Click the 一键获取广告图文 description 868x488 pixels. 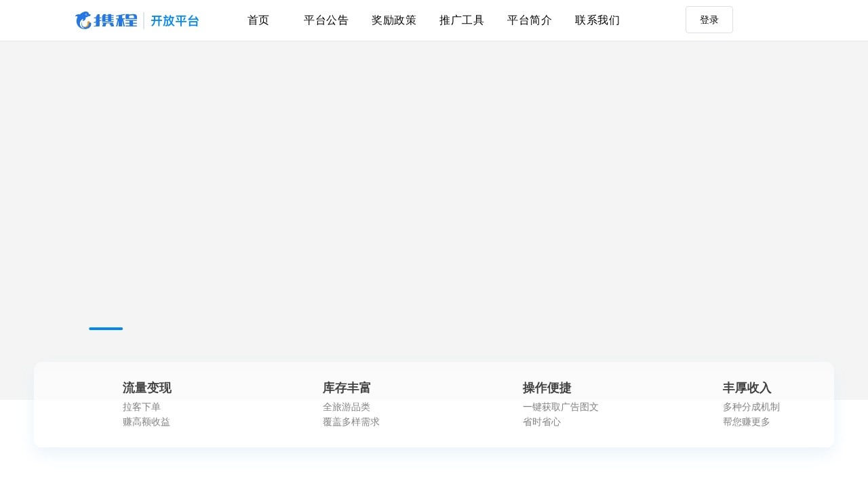(560, 407)
